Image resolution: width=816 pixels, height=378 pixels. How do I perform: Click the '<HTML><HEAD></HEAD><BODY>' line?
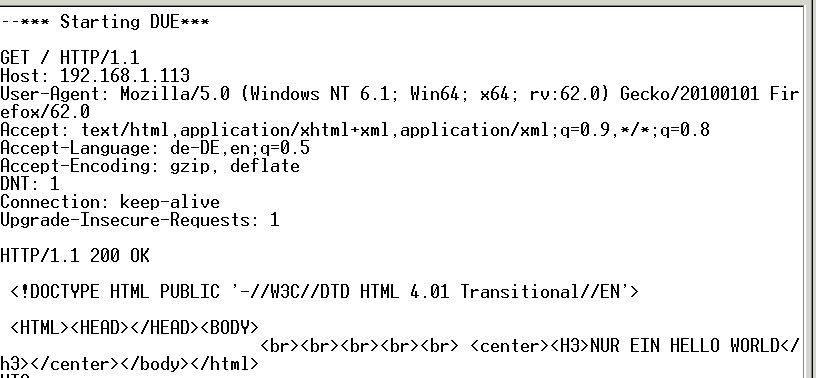[134, 328]
